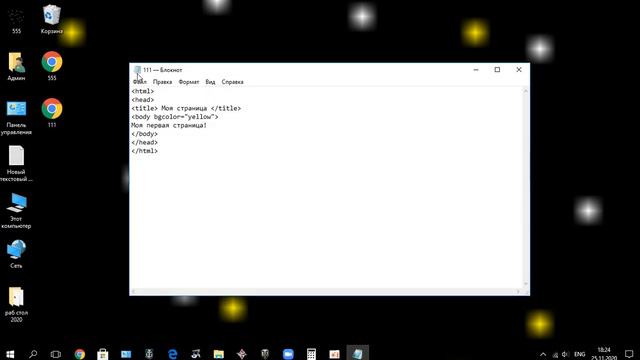Click horizontal scrollbar right arrow in Notepad
The image size is (640, 360).
tap(518, 292)
